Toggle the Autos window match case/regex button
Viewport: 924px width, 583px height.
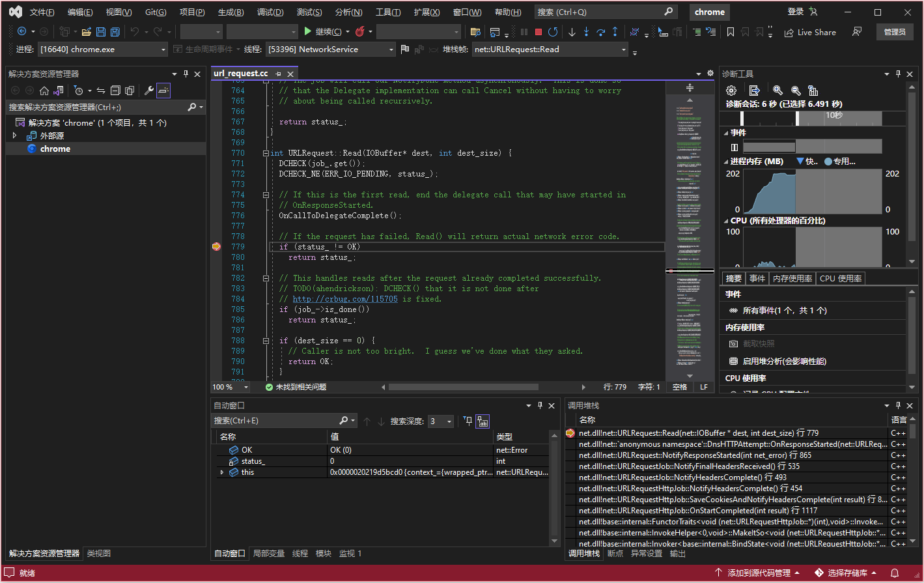(483, 421)
